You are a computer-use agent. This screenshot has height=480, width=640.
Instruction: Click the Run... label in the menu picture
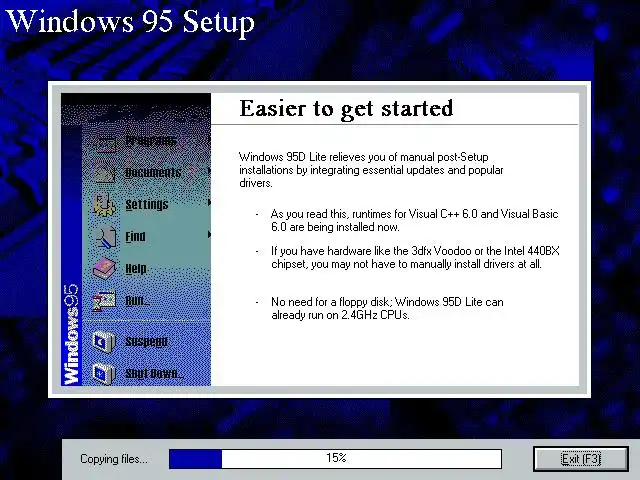[137, 301]
